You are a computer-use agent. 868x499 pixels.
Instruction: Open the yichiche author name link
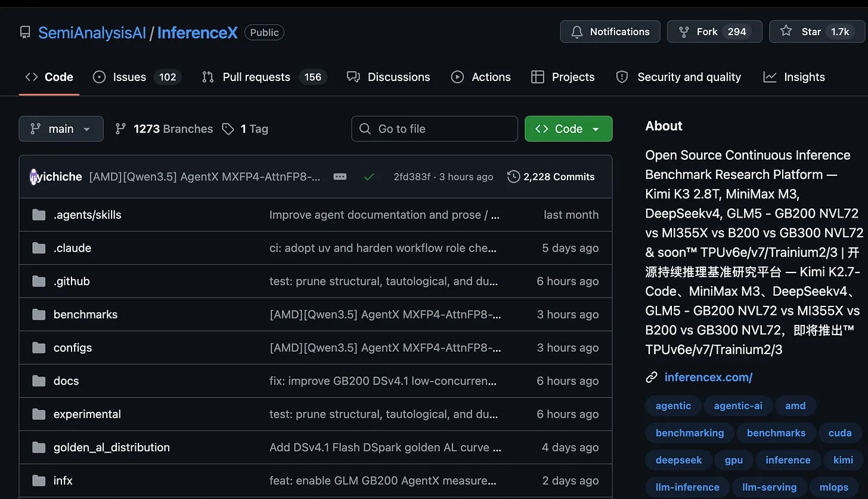tap(60, 176)
